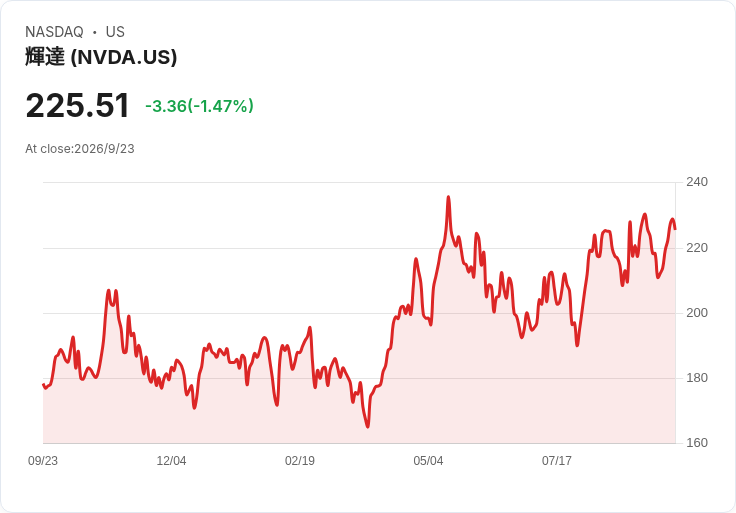Click the lowest trough on the chart line
The width and height of the screenshot is (736, 513).
click(x=368, y=426)
